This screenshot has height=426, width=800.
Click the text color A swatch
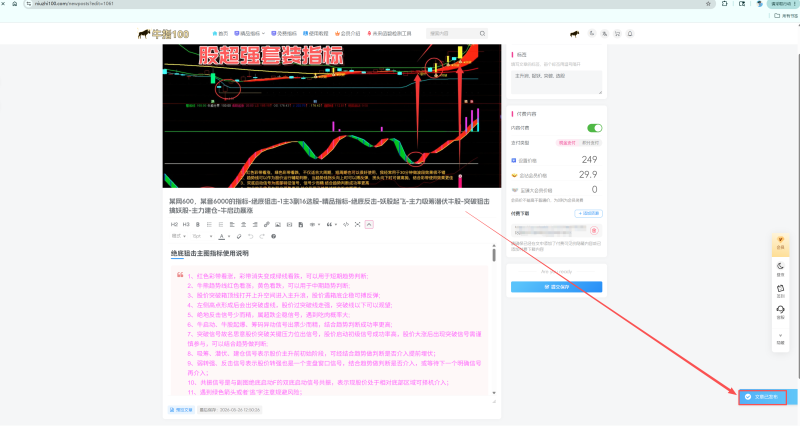click(x=221, y=236)
